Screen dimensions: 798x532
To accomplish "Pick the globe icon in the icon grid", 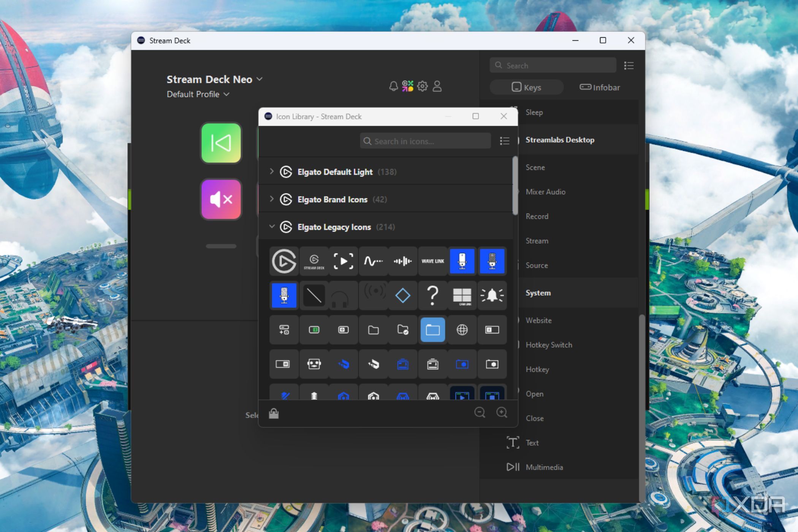I will (462, 330).
